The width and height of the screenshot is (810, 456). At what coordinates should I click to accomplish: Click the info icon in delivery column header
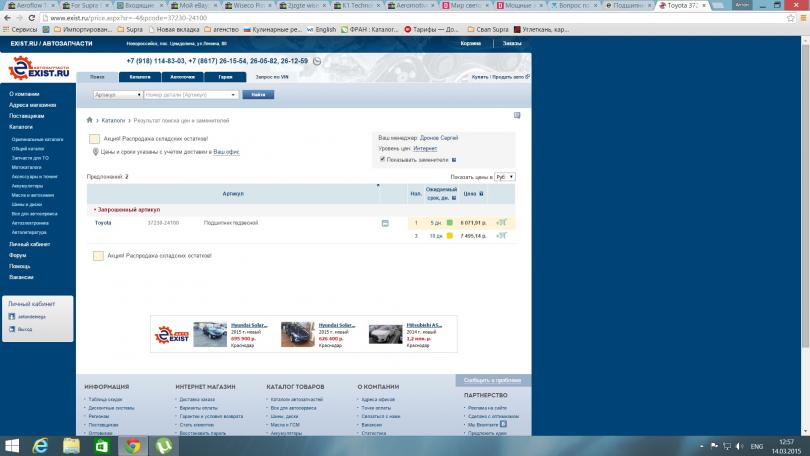tap(454, 198)
